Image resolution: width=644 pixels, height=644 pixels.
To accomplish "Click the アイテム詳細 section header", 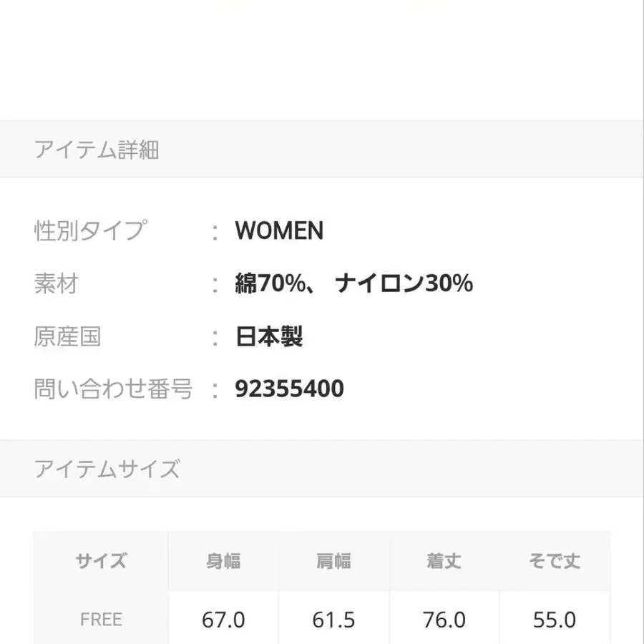I will click(x=97, y=150).
